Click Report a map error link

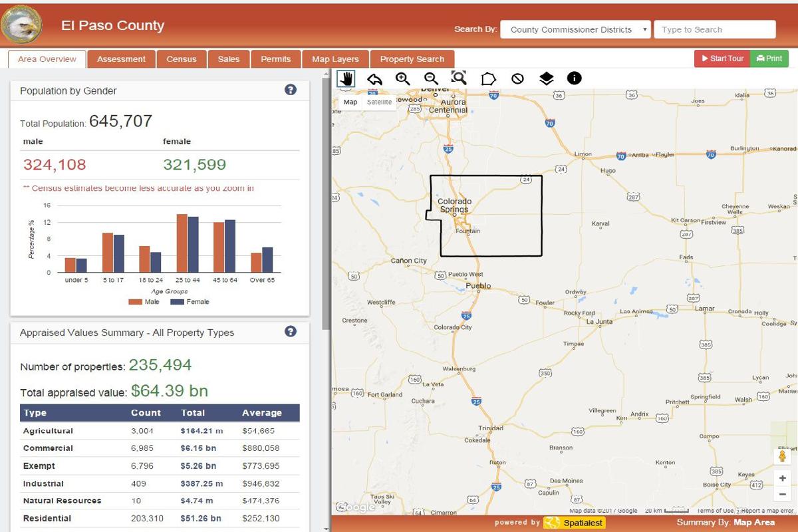tap(767, 511)
